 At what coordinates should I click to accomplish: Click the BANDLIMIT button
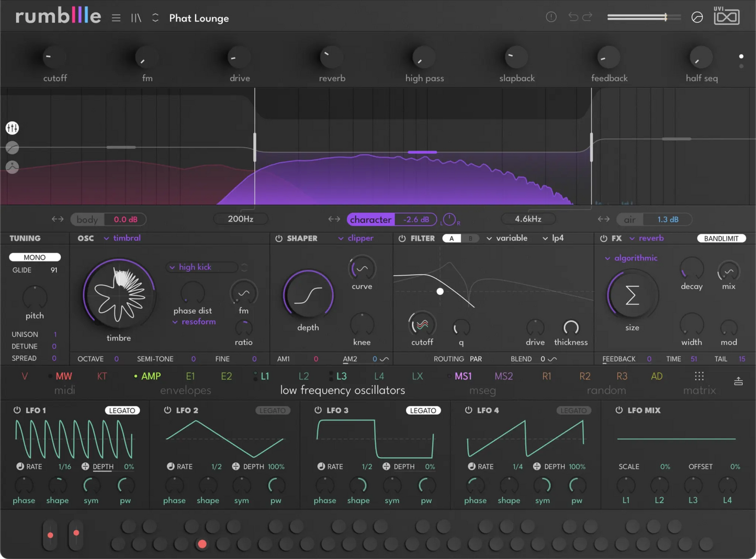pos(721,238)
